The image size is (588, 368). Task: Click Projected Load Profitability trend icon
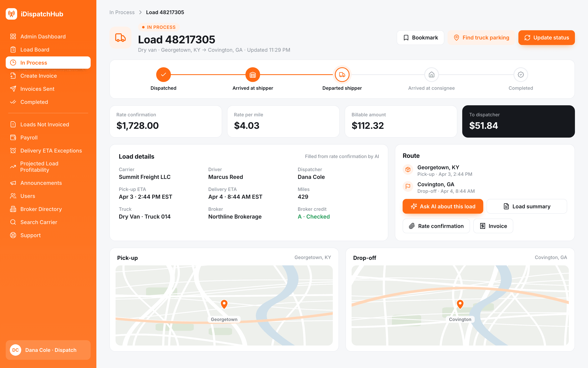[13, 167]
